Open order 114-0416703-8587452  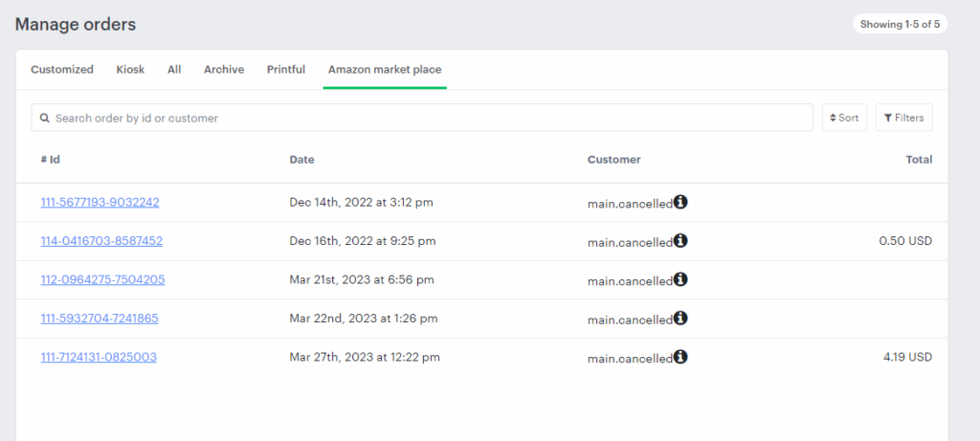(x=101, y=241)
